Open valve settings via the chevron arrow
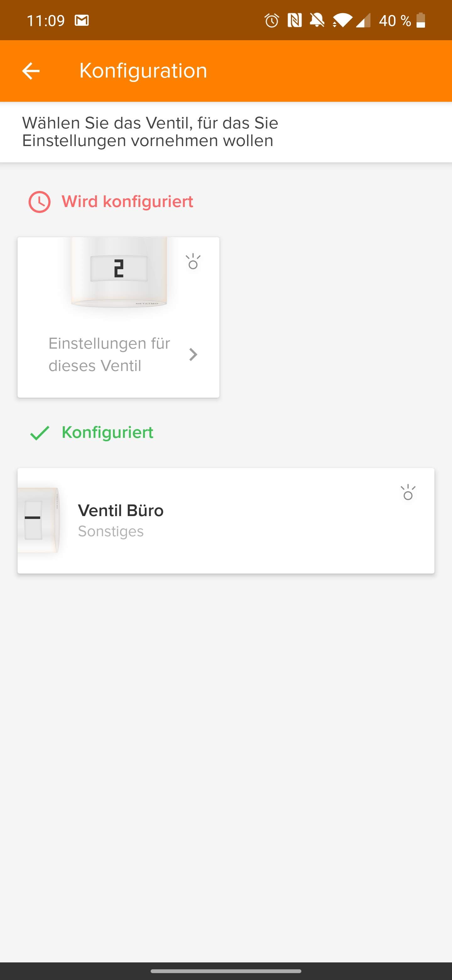 (x=193, y=355)
